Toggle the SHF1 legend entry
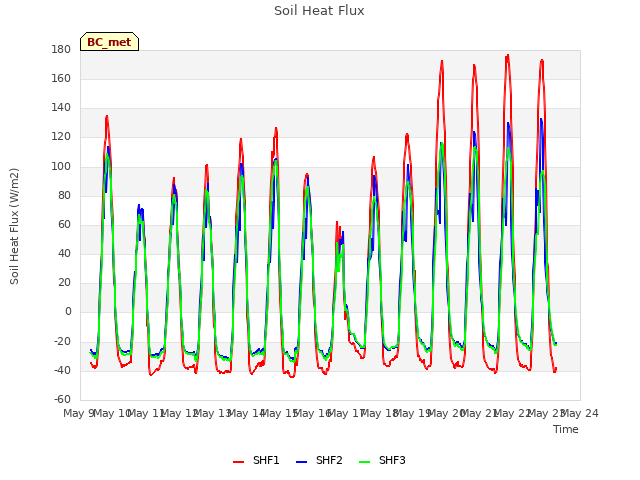The width and height of the screenshot is (640, 480). coord(256,461)
